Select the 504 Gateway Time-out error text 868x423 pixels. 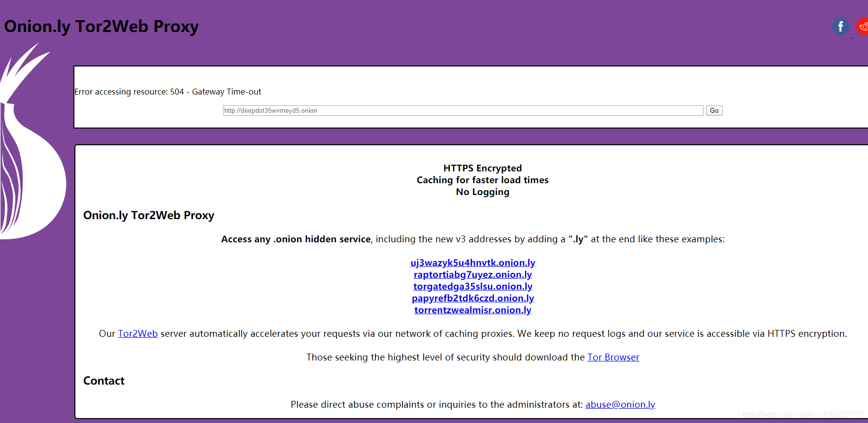tap(168, 92)
